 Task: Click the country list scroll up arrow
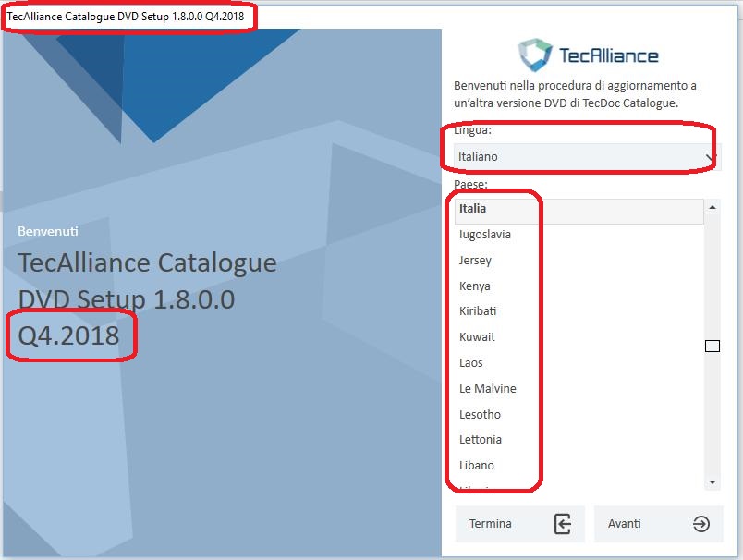point(713,208)
